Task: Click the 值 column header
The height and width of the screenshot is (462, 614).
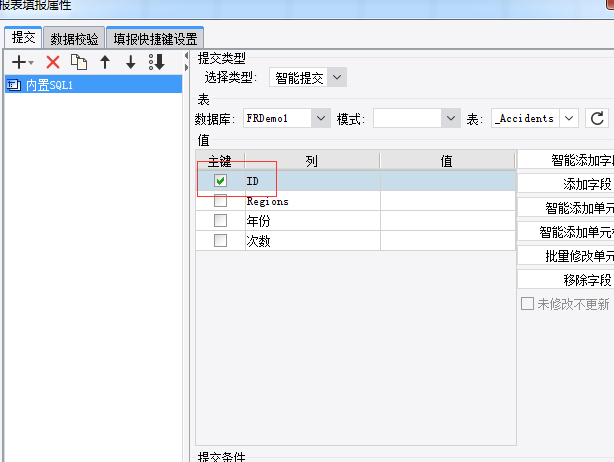Action: (447, 161)
